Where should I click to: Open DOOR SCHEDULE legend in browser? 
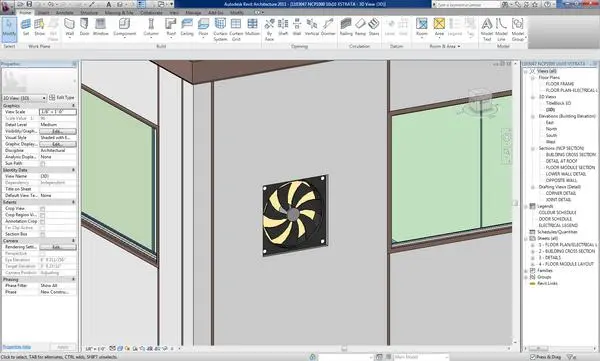click(x=555, y=219)
